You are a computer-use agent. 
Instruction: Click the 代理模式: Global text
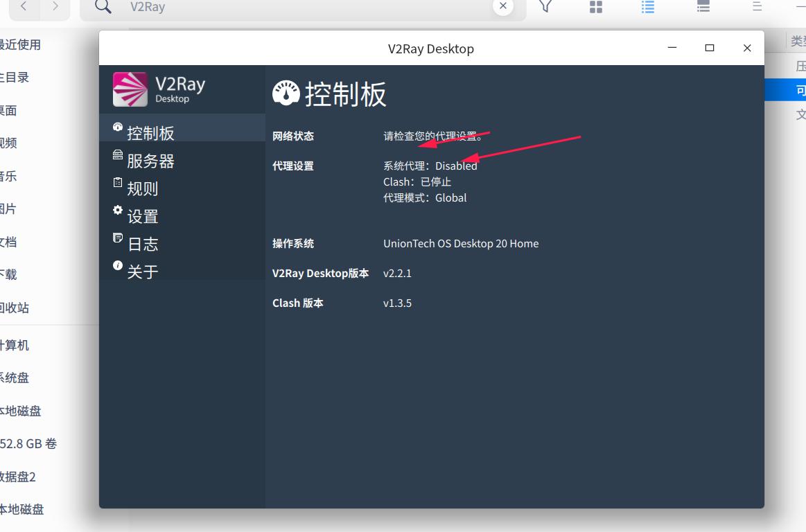pos(425,198)
